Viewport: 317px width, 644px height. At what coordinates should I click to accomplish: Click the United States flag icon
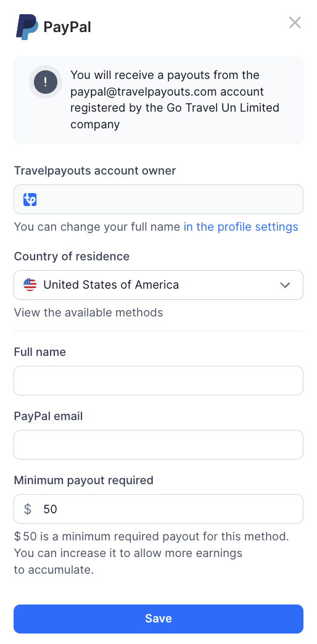(x=30, y=285)
